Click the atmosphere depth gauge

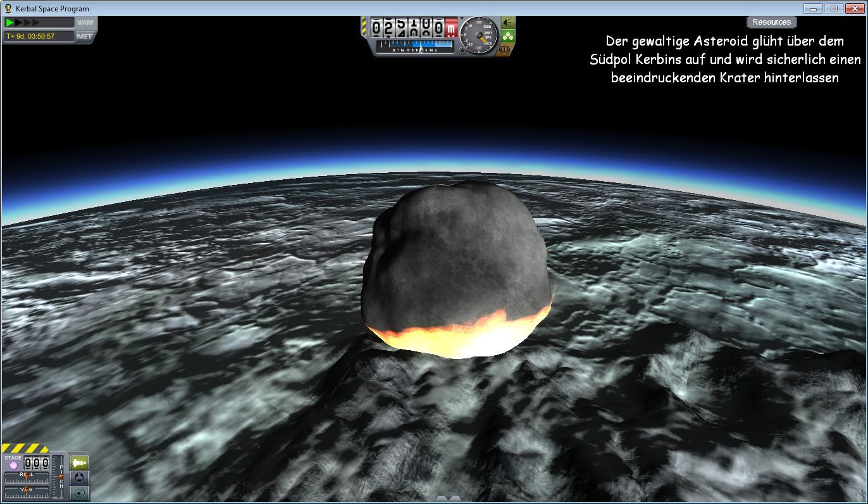[x=415, y=46]
